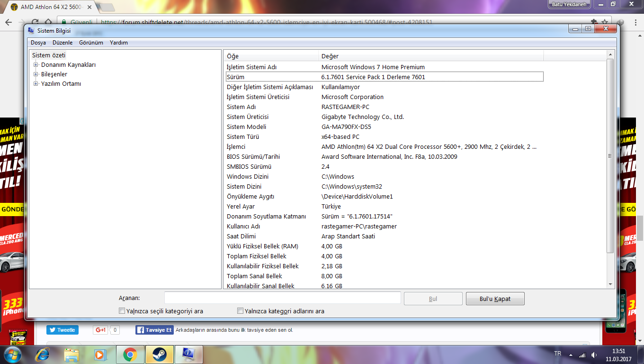The image size is (644, 364).
Task: Select the 'İşletim Sistemi Adı' row
Action: tap(384, 67)
